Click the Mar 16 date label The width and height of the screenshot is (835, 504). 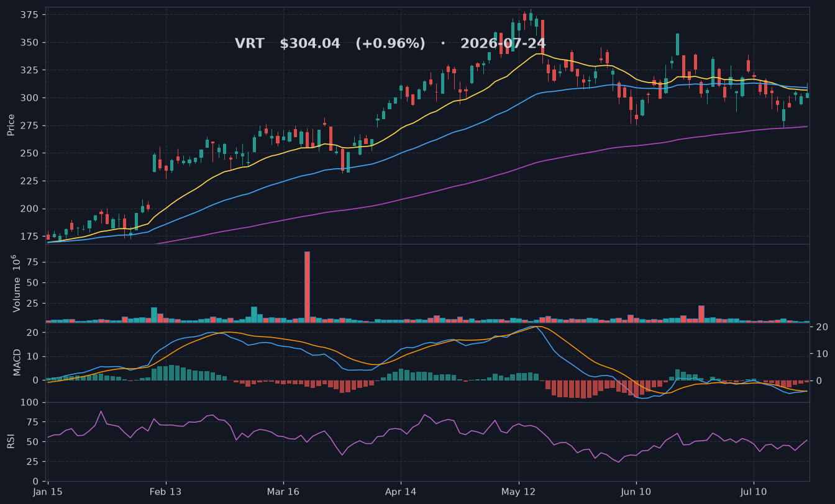(x=283, y=492)
